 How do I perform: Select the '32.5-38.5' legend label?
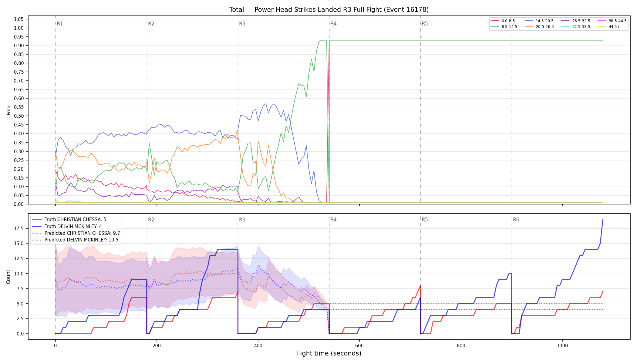[581, 27]
